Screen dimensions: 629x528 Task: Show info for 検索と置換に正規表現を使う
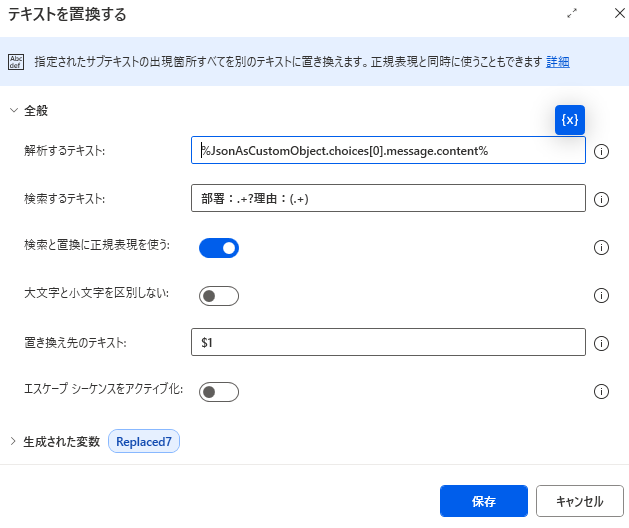601,247
